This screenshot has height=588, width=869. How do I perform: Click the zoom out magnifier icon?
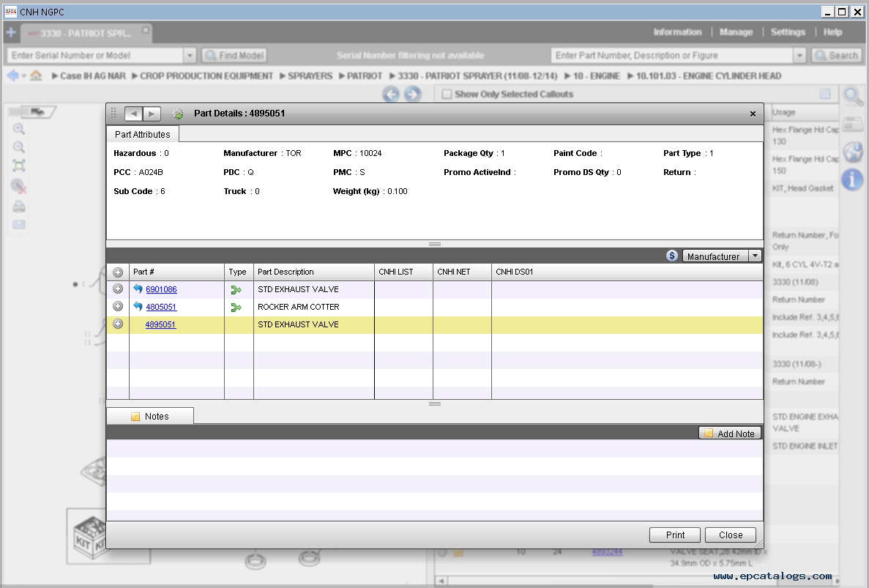[x=19, y=147]
